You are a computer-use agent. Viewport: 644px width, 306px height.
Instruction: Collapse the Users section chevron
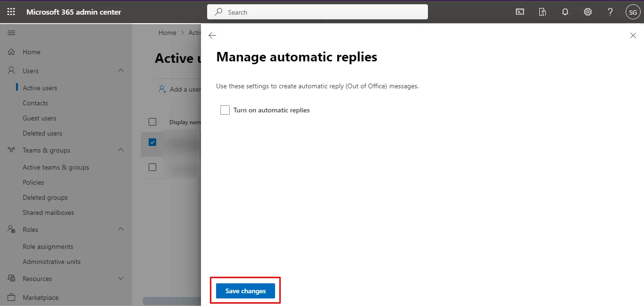[x=121, y=70]
